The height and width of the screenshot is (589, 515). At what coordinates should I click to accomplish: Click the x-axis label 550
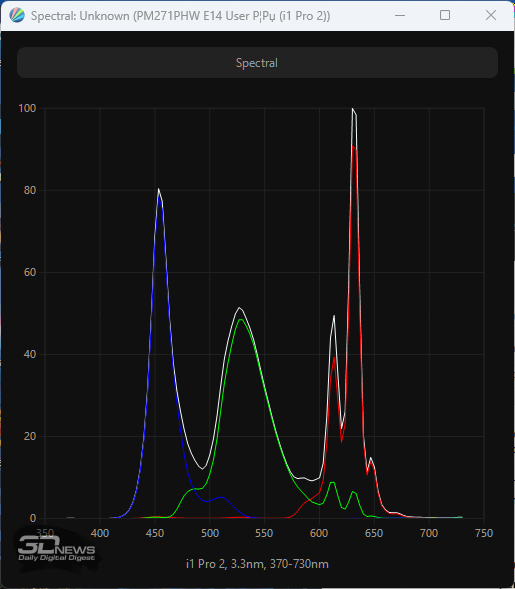264,533
